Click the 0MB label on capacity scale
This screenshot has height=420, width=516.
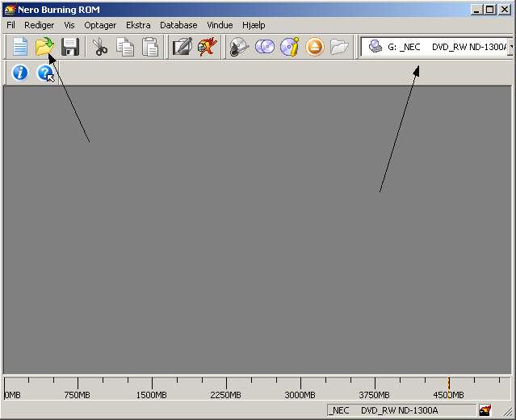(x=12, y=395)
